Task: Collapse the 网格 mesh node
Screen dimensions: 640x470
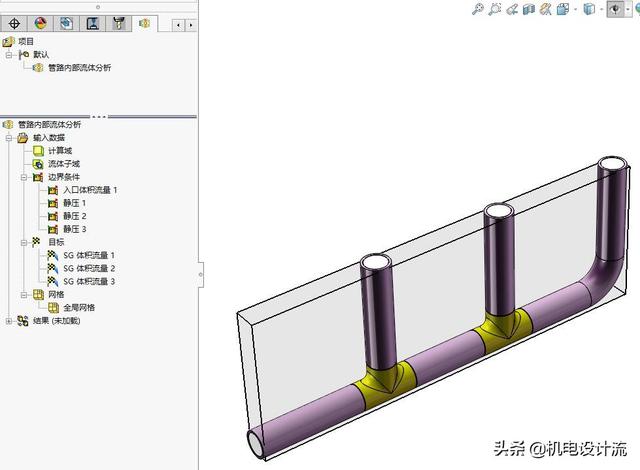Action: click(x=24, y=295)
